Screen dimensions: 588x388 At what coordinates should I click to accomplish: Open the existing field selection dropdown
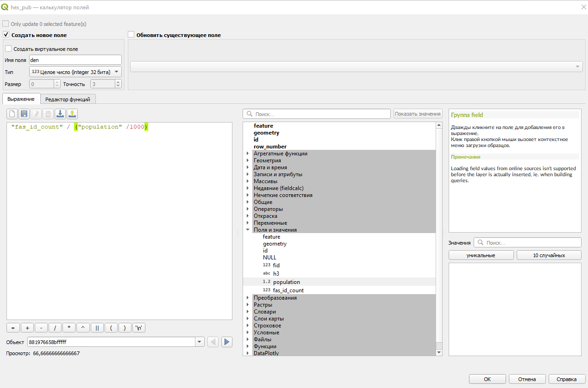tap(357, 67)
